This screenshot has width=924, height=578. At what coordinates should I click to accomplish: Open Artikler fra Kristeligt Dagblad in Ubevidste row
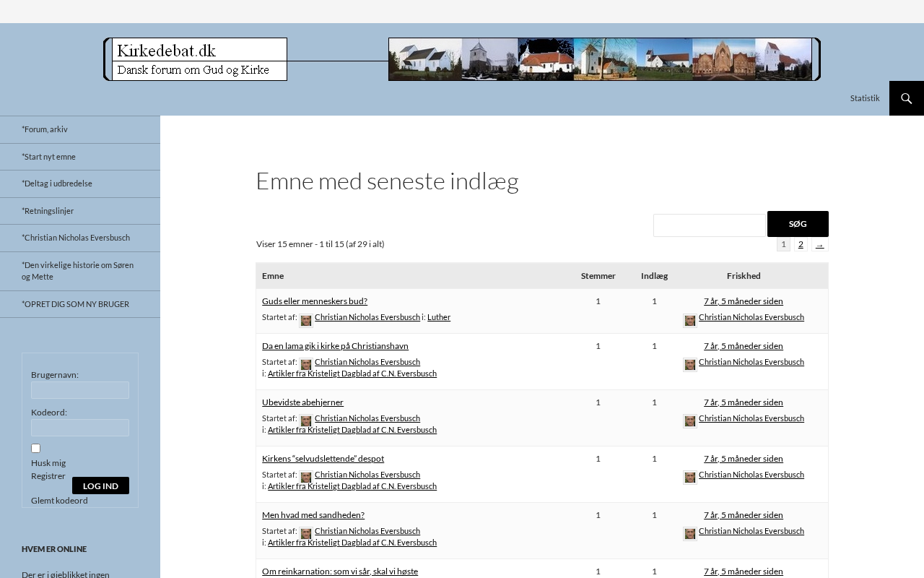point(352,430)
